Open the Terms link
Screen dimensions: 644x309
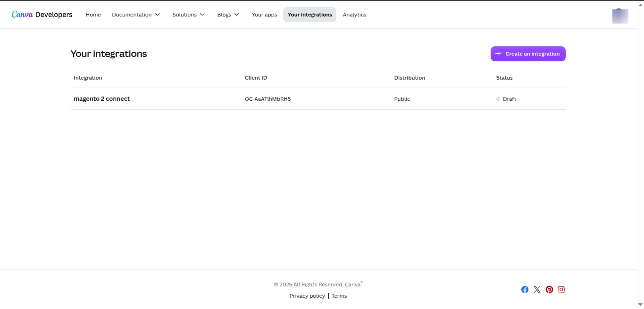pos(339,296)
